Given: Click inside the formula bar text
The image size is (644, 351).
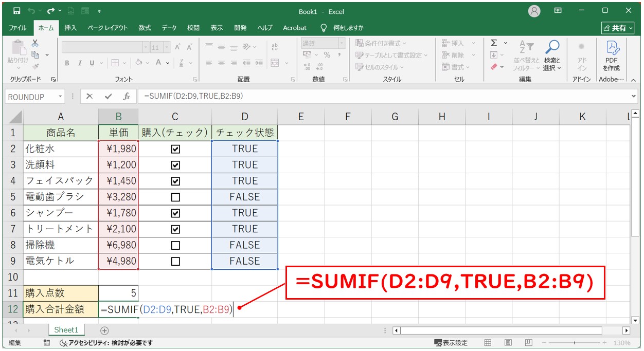Looking at the screenshot, I should 360,96.
